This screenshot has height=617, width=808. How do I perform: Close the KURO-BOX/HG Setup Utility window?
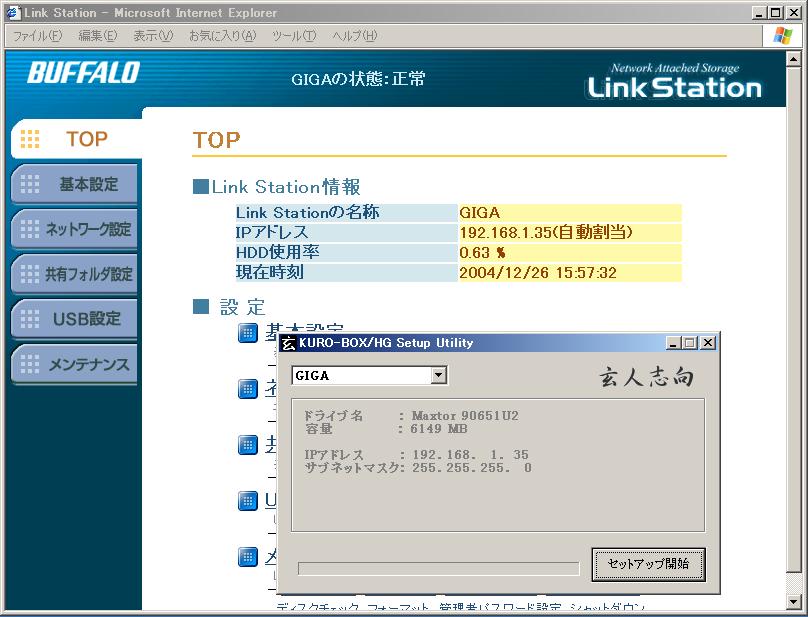pos(709,343)
